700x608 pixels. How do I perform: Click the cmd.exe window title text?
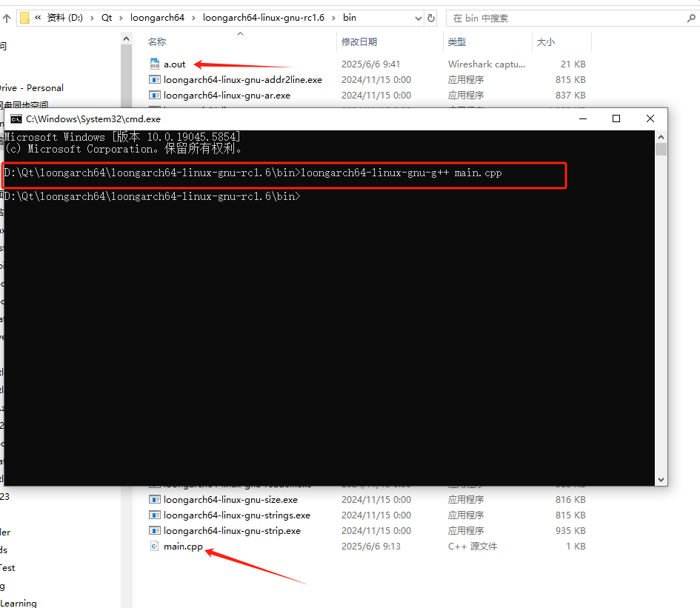tap(93, 119)
